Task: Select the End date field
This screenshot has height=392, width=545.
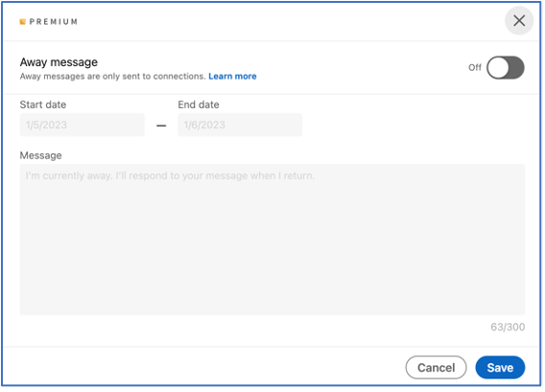Action: tap(240, 125)
